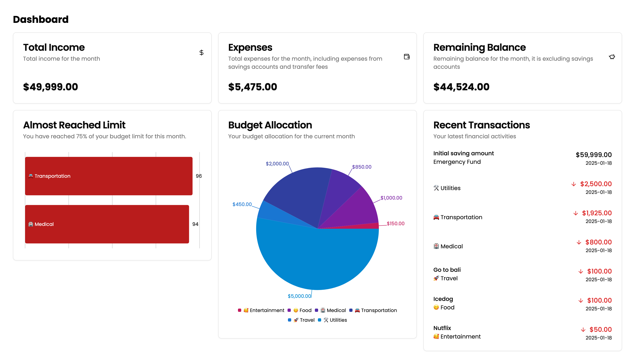Click the Nutflix transaction title

[442, 328]
